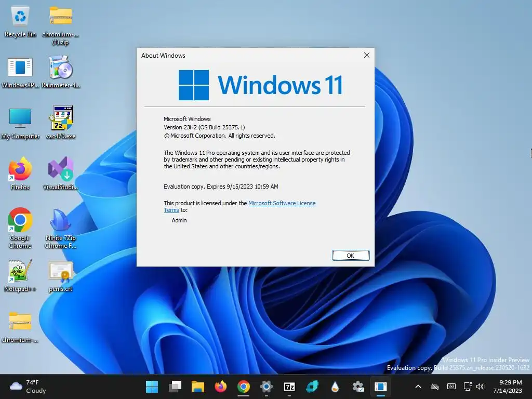Expand the hidden system tray icons chevron
Image resolution: width=532 pixels, height=399 pixels.
click(418, 387)
